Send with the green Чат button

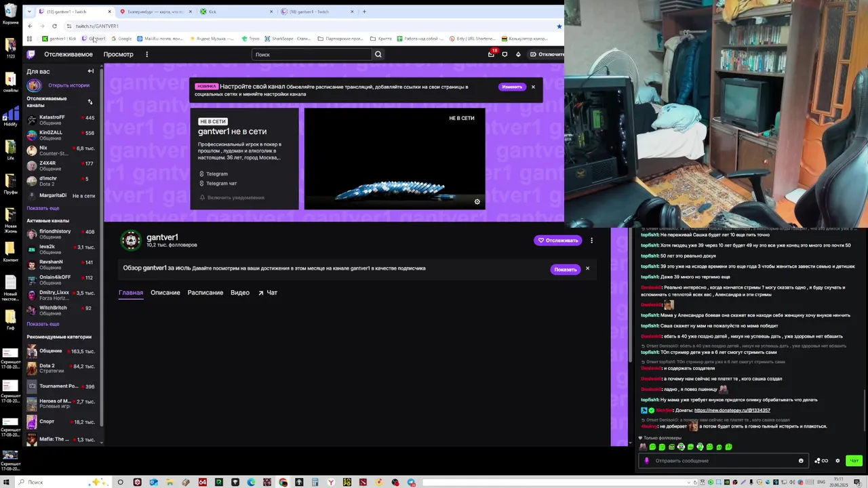(x=854, y=461)
